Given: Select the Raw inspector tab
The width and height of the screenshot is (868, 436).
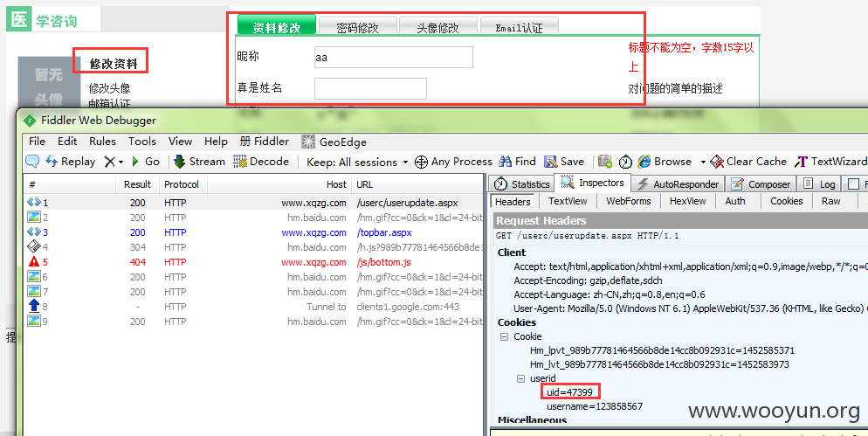Looking at the screenshot, I should click(x=830, y=201).
